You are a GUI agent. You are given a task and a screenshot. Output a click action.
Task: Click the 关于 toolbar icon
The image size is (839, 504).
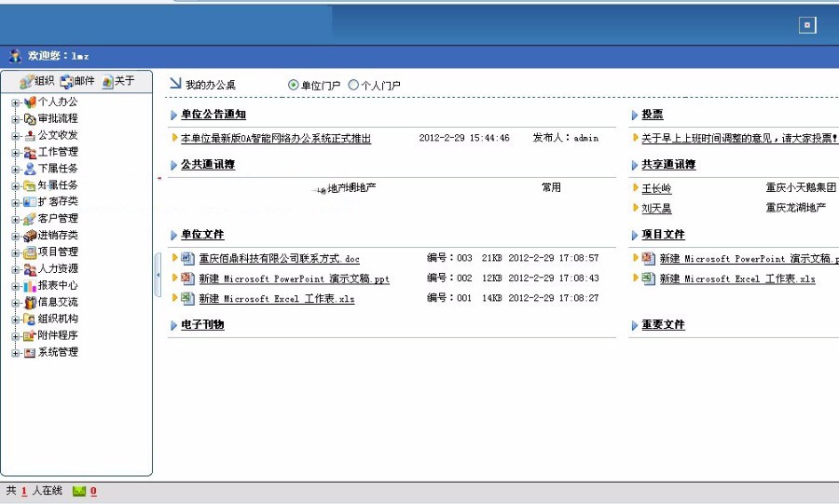tap(107, 82)
